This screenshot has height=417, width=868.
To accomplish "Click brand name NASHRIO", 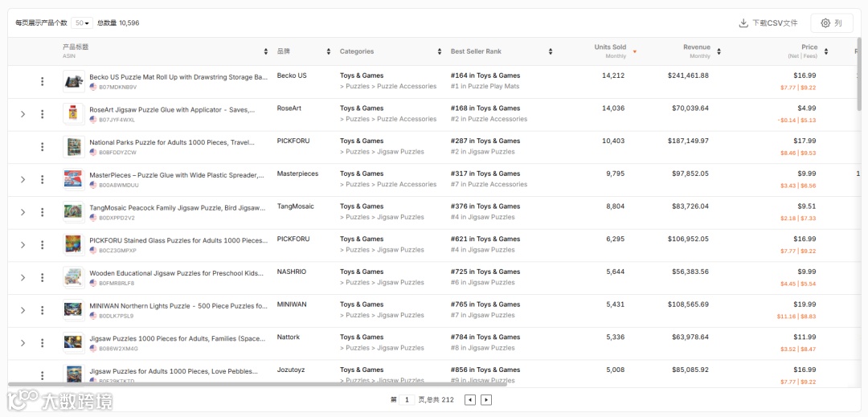I will [291, 272].
